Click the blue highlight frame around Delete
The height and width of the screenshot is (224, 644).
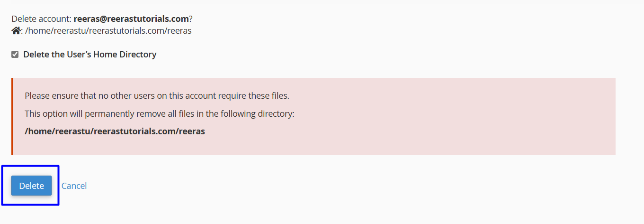click(30, 166)
